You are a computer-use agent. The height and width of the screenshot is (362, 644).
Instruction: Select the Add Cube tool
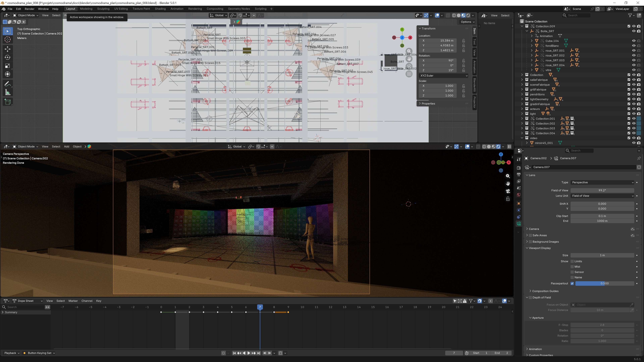point(8,102)
